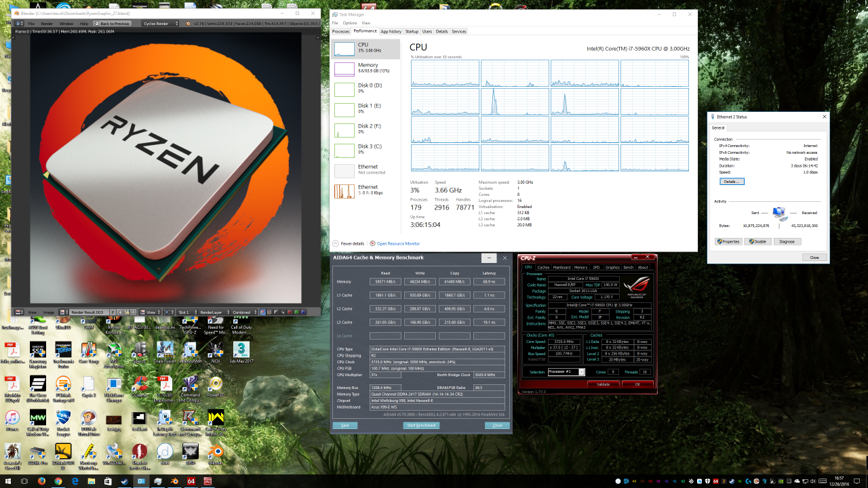Click the Firefox icon in the taskbar
868x488 pixels.
(x=41, y=481)
